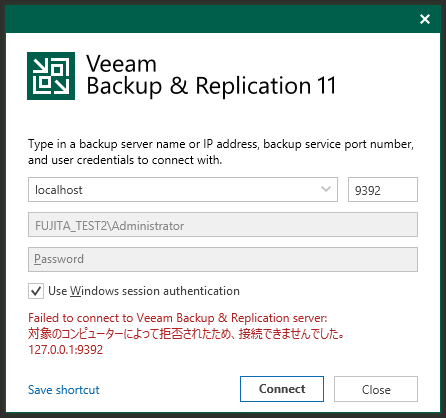
Task: Uncheck Use Windows session authentication checkbox
Action: (36, 291)
